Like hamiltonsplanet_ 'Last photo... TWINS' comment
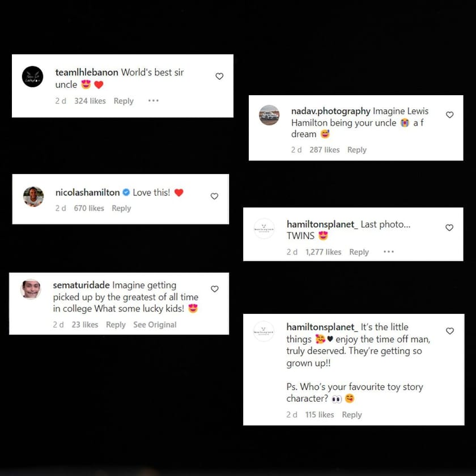476x476 pixels. [x=449, y=228]
